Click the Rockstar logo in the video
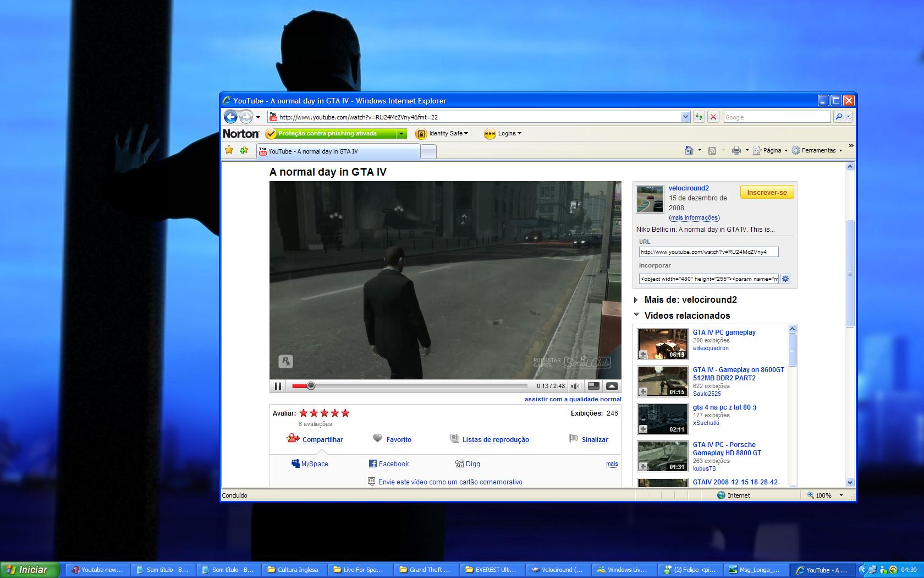This screenshot has height=578, width=924. pyautogui.click(x=285, y=361)
